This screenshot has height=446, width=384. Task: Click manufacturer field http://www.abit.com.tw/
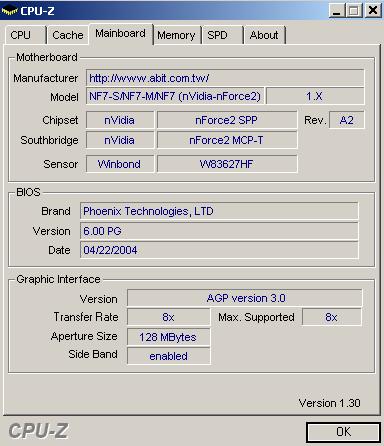point(225,78)
